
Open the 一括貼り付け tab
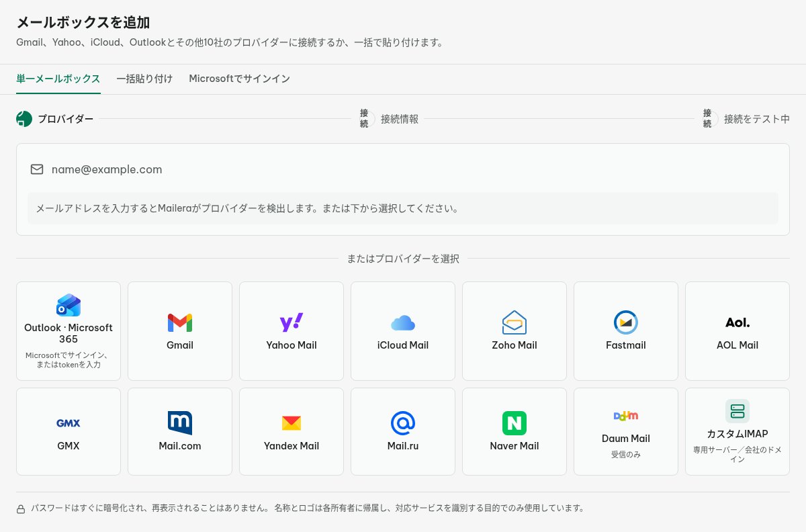(144, 79)
